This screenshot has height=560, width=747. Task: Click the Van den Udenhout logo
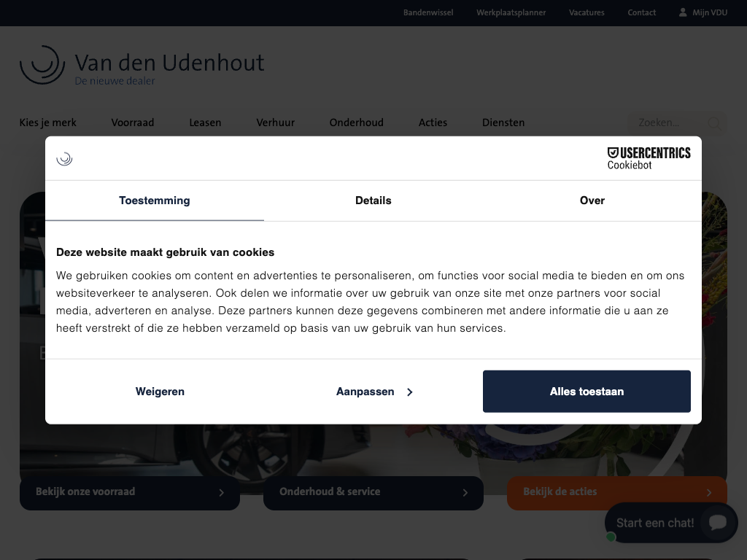coord(142,66)
